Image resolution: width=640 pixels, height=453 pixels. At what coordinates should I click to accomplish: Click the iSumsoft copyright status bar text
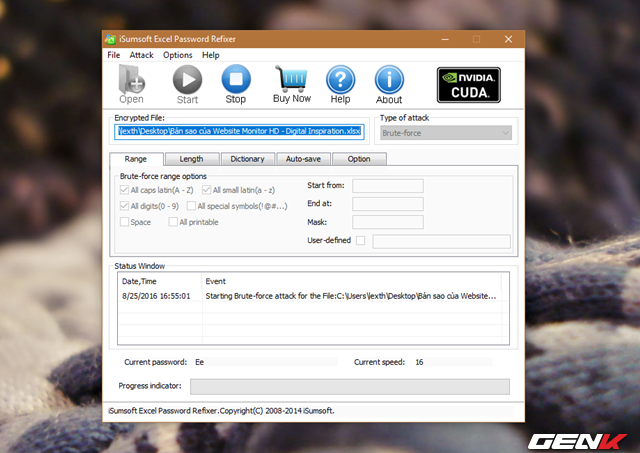coord(221,411)
